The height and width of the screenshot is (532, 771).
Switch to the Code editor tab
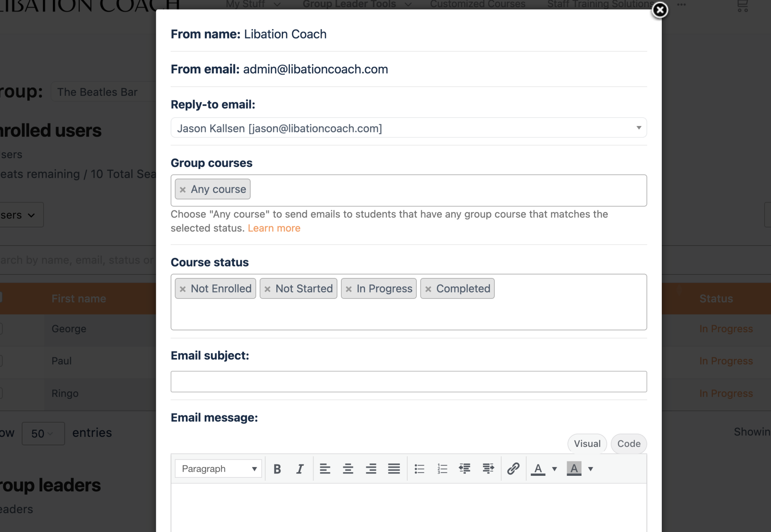pyautogui.click(x=629, y=444)
